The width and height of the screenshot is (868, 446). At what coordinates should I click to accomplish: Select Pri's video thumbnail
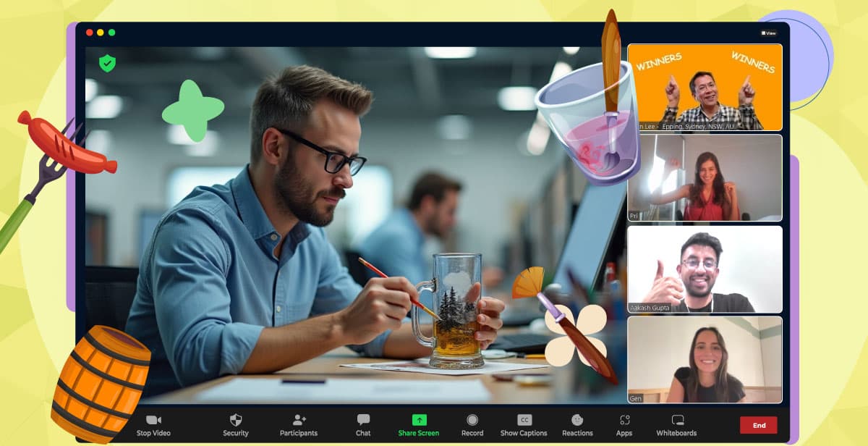pyautogui.click(x=705, y=177)
